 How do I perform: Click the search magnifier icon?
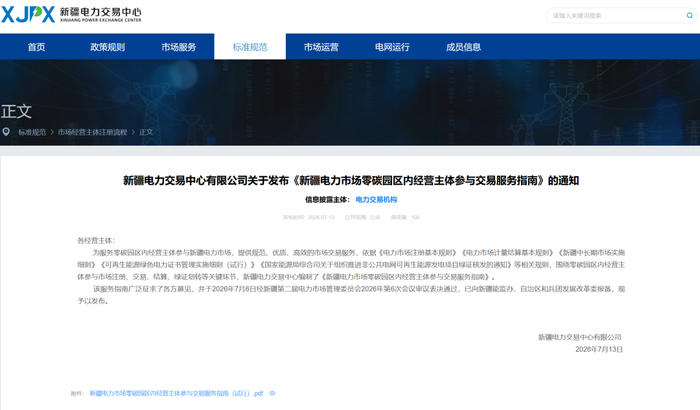point(689,16)
